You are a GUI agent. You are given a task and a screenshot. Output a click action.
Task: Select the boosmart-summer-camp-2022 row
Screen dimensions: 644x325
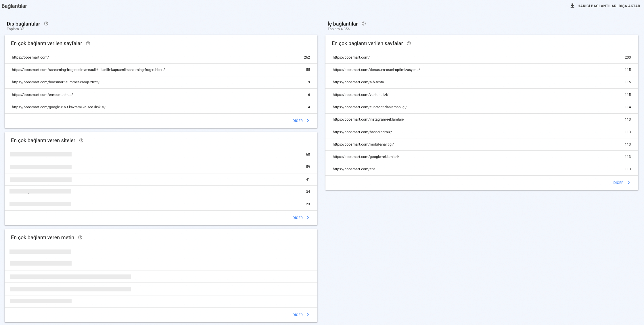pos(161,82)
